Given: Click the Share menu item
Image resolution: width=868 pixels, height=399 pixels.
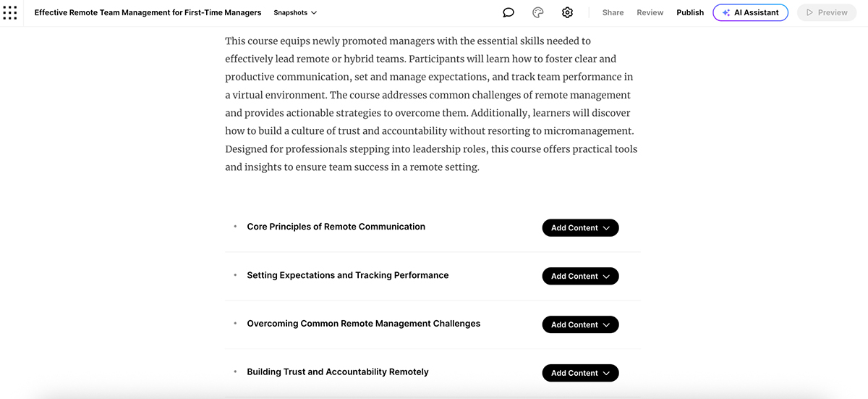Looking at the screenshot, I should 613,12.
